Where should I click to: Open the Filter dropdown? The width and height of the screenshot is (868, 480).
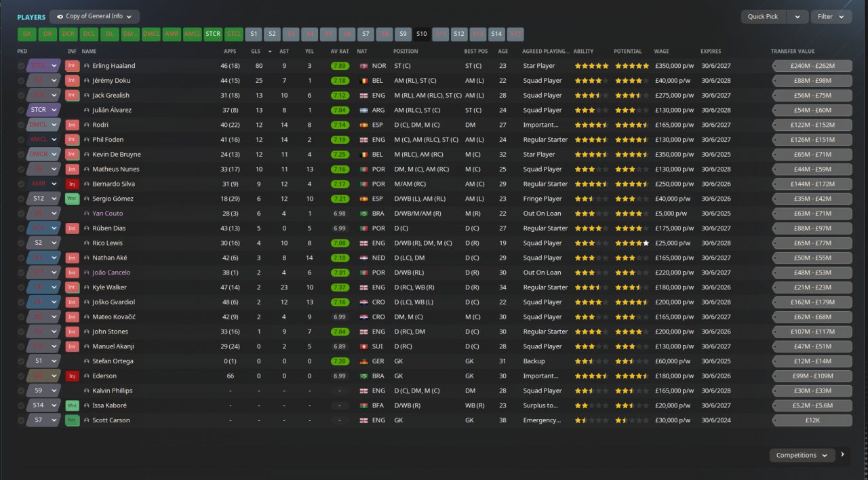(x=831, y=16)
